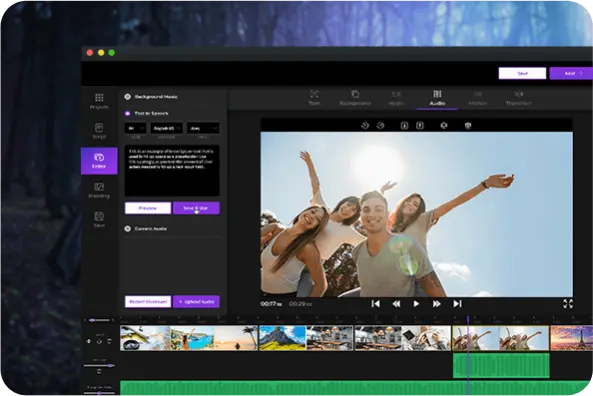
Task: Rewind the video playback
Action: (x=396, y=304)
